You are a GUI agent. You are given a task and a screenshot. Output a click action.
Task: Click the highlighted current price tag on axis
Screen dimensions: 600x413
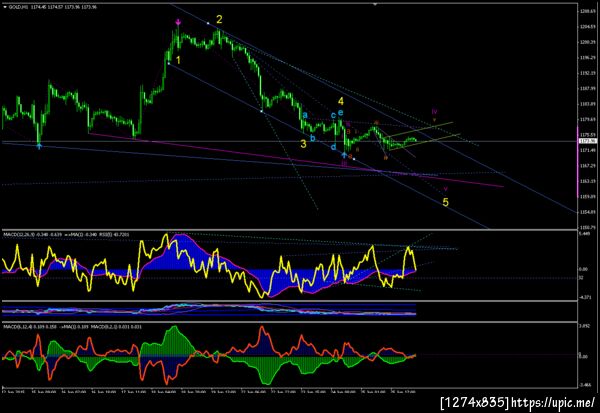(587, 141)
